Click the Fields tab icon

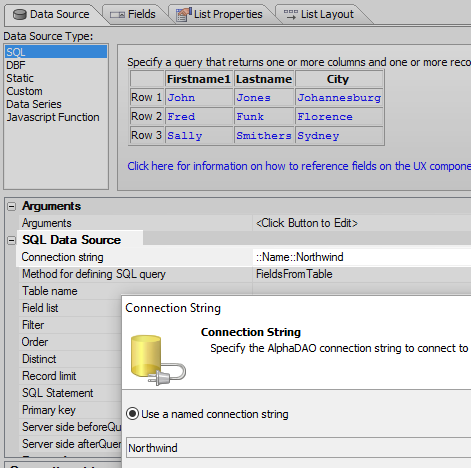click(x=117, y=15)
